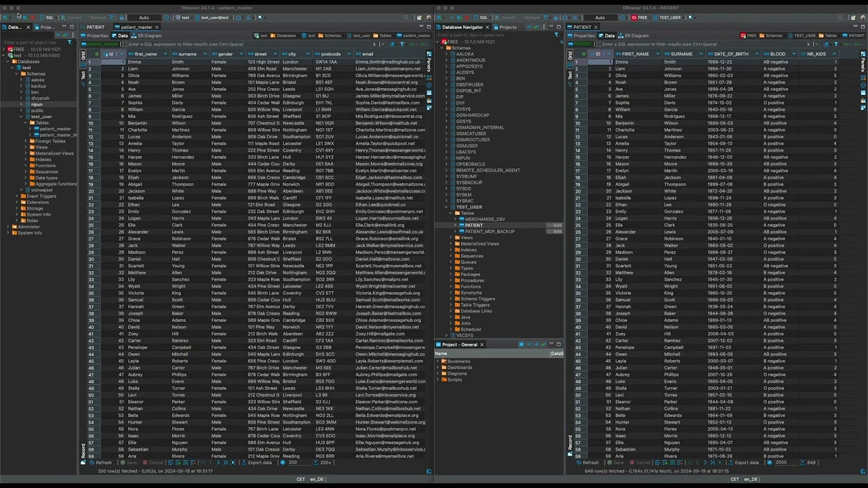This screenshot has width=868, height=488.
Task: Click fetch size field showing 2000
Action: (785, 462)
